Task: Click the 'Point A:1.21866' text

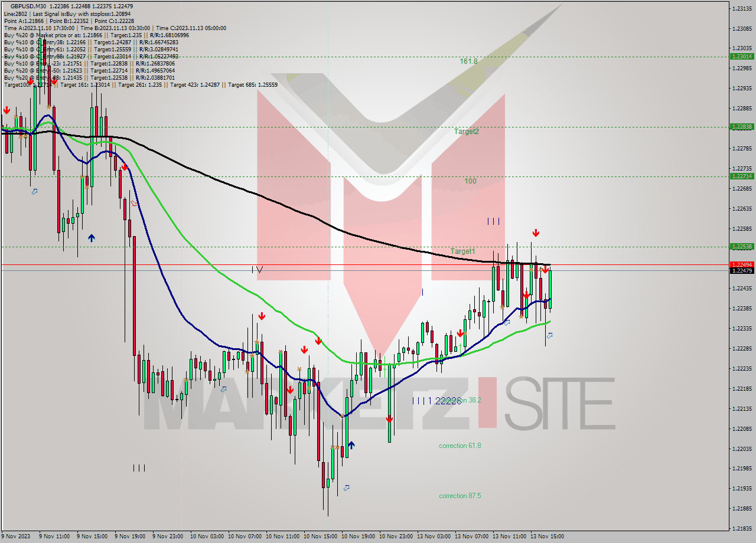Action: point(24,21)
